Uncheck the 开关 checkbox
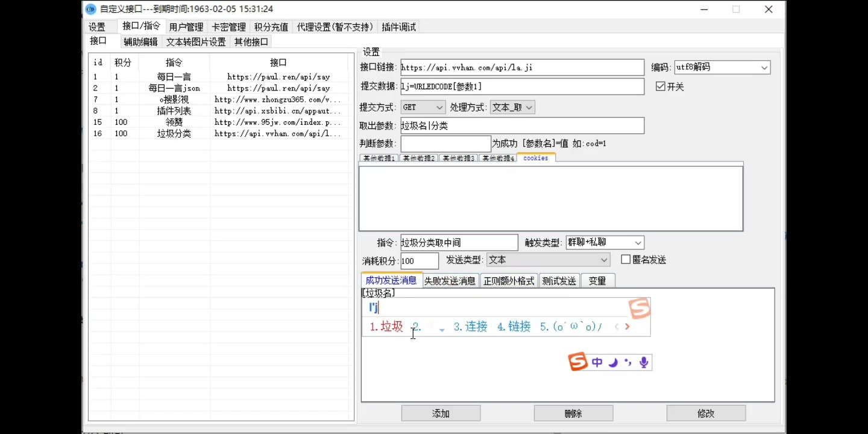The image size is (868, 434). [661, 86]
